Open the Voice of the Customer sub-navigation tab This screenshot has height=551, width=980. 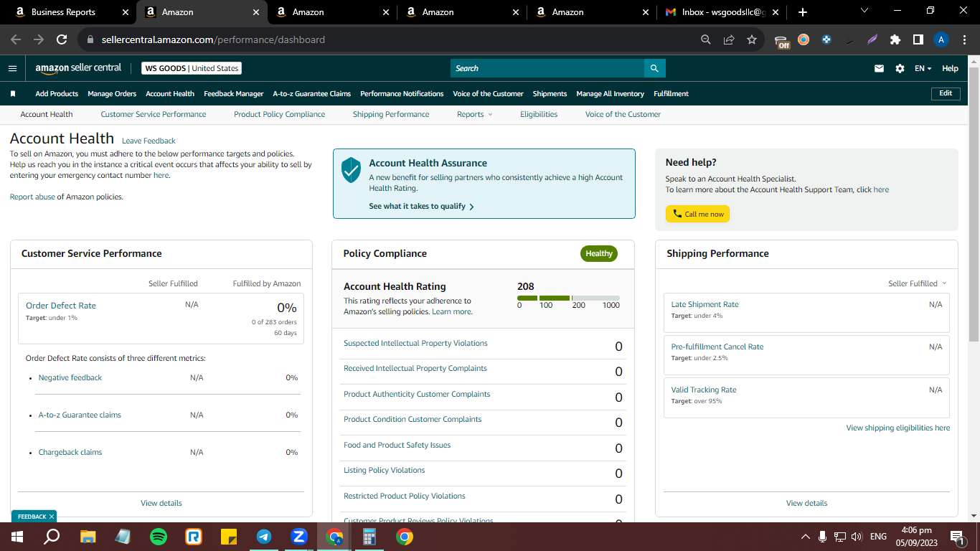tap(623, 114)
